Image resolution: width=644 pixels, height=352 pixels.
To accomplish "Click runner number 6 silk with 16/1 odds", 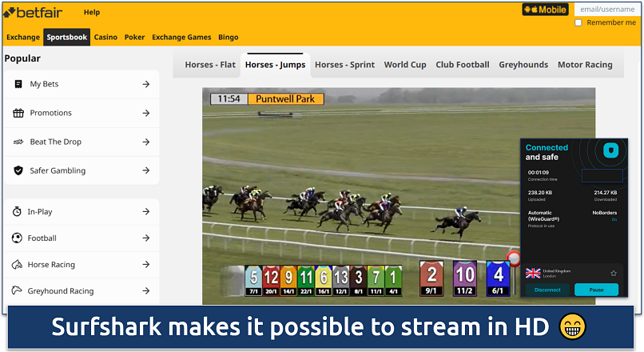I will (x=324, y=281).
